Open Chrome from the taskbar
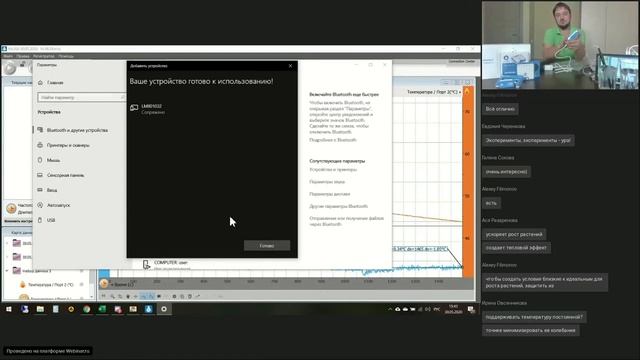Viewport: 640px width, 360px height. pyautogui.click(x=87, y=309)
